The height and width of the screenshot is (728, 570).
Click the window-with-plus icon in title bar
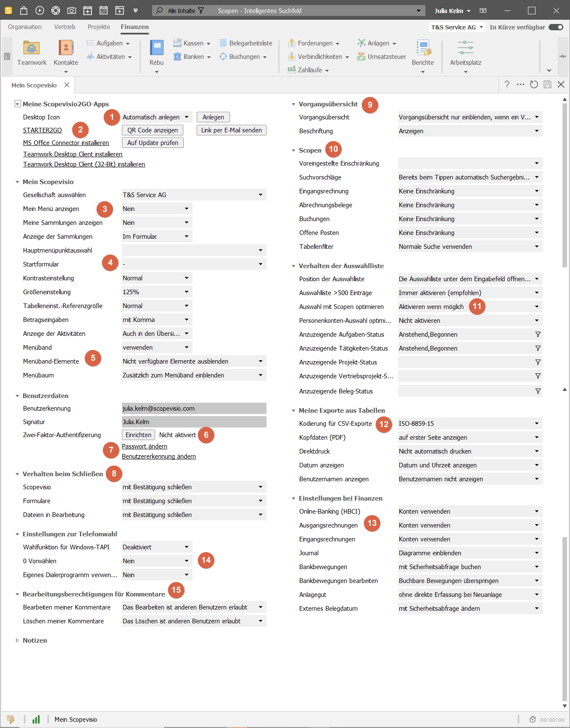[x=120, y=11]
